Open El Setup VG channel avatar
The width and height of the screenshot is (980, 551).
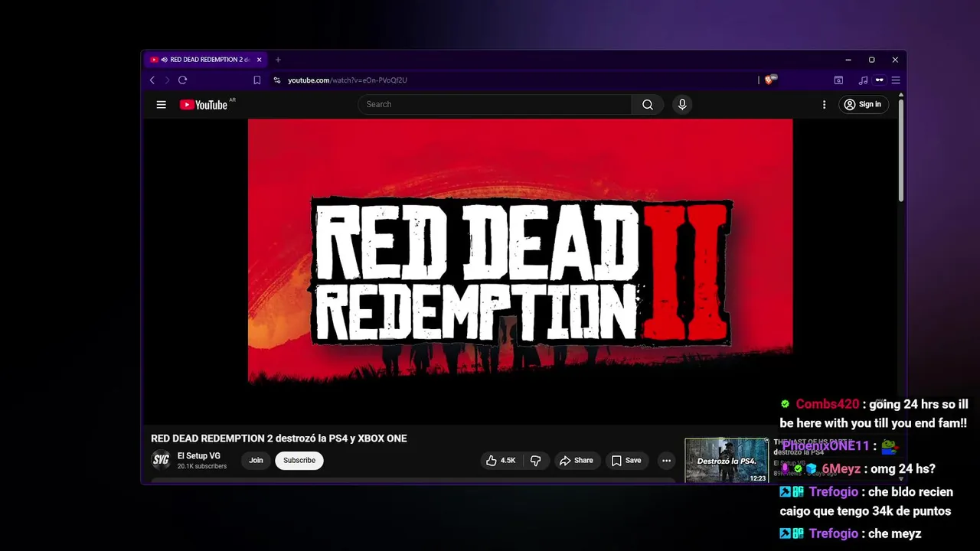tap(161, 460)
